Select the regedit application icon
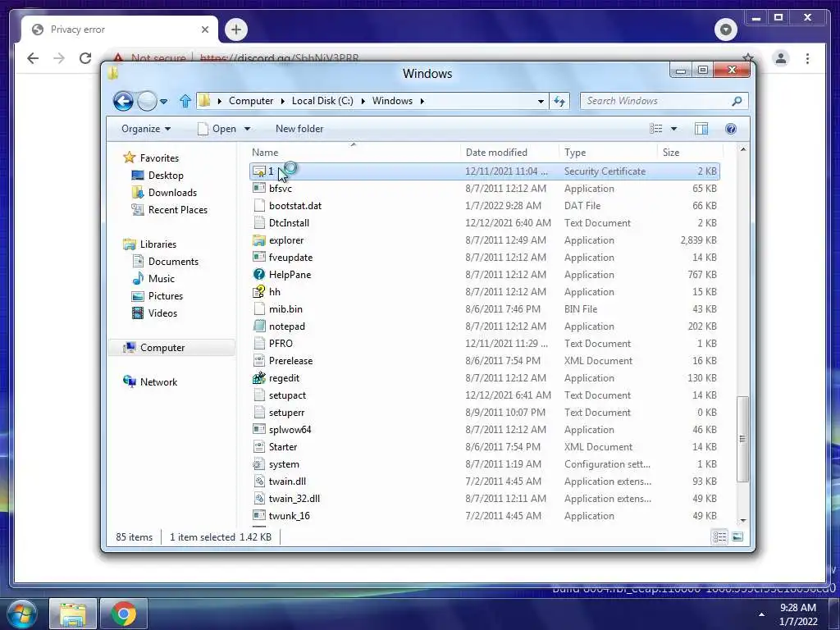 click(x=258, y=377)
